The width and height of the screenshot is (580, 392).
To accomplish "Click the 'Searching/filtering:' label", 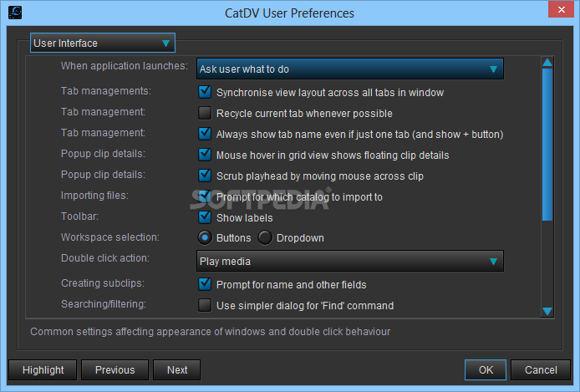I will coord(104,304).
